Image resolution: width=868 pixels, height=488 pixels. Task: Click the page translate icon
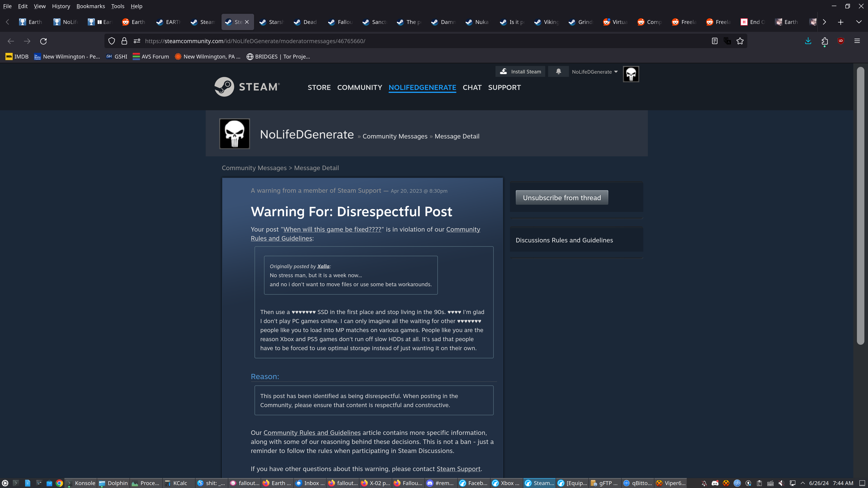pos(727,41)
